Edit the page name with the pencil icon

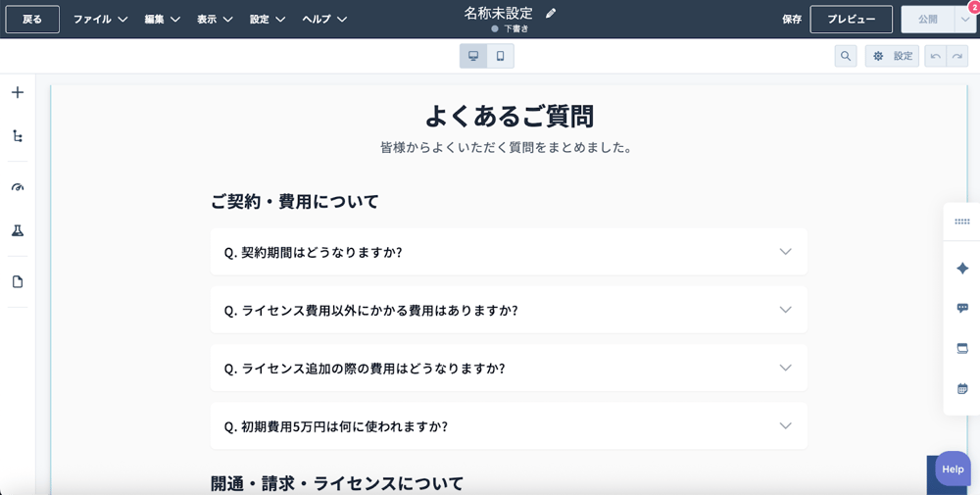(x=551, y=13)
